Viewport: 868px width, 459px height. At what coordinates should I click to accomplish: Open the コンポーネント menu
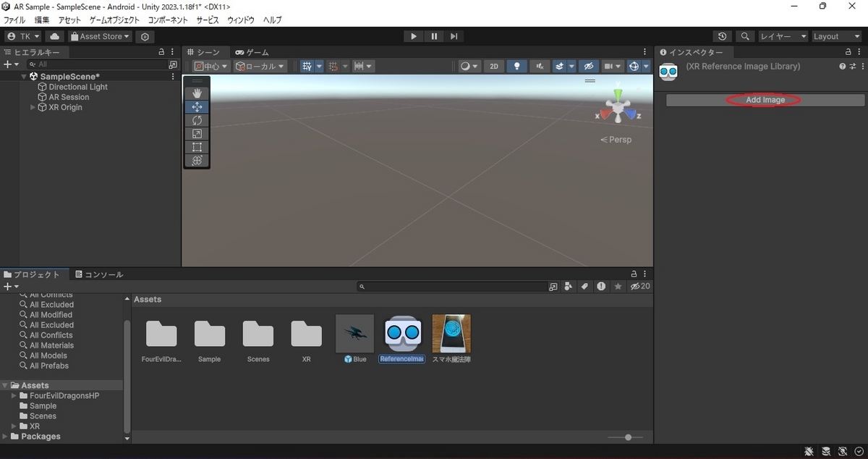tap(168, 20)
